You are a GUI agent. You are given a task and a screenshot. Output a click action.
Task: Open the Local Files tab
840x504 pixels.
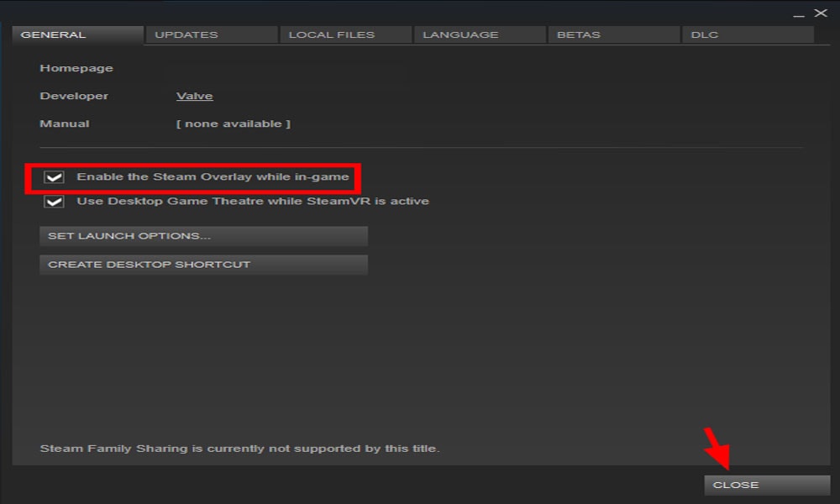[x=345, y=34]
